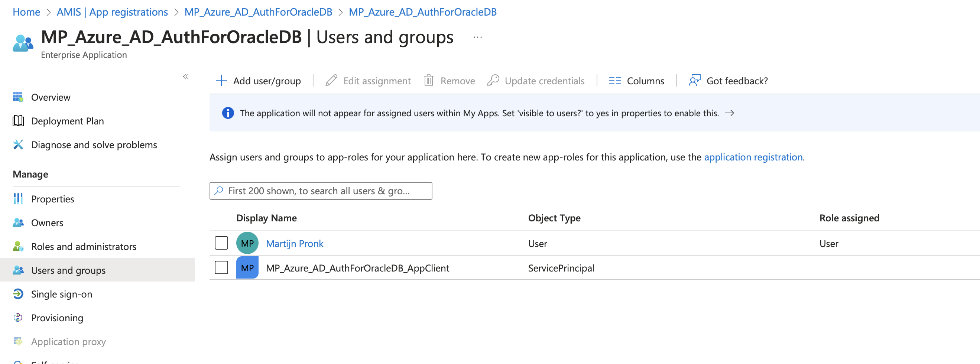The image size is (980, 364).
Task: Select Users and groups menu item
Action: 68,270
